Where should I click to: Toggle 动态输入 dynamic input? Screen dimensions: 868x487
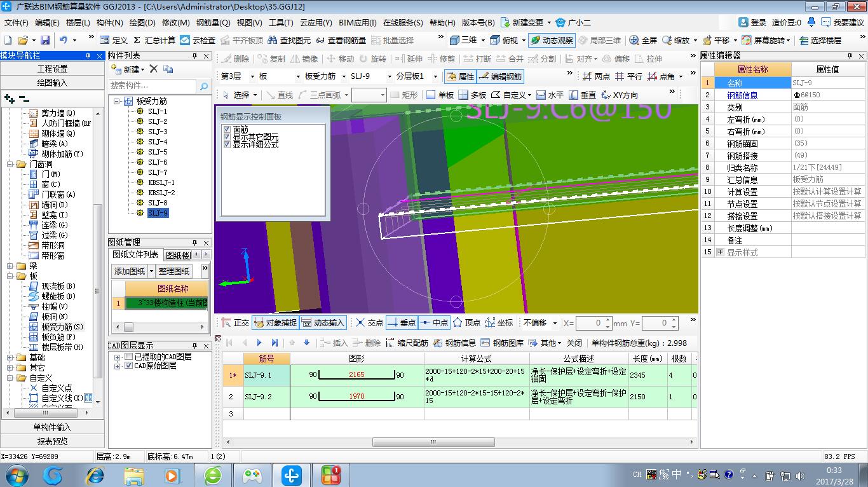coord(323,323)
